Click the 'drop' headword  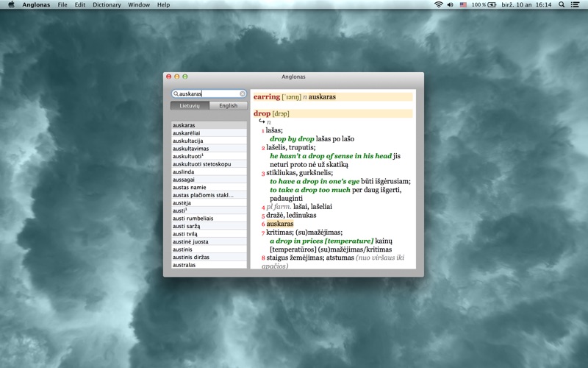(x=262, y=113)
